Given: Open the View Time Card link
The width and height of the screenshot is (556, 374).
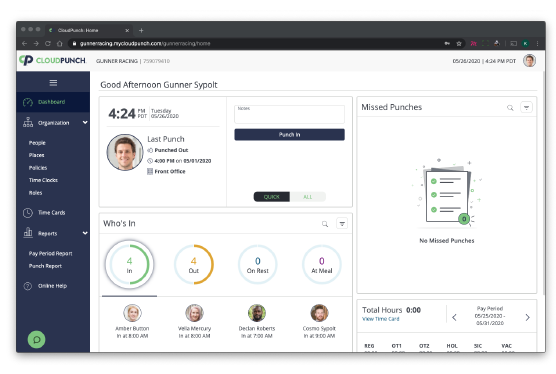Looking at the screenshot, I should pyautogui.click(x=380, y=319).
